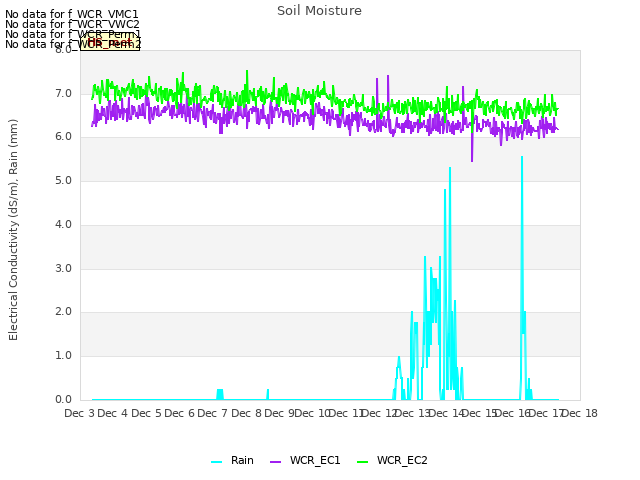
Task: Click the Dec 8 x-axis tick label
Action: tap(246, 413)
